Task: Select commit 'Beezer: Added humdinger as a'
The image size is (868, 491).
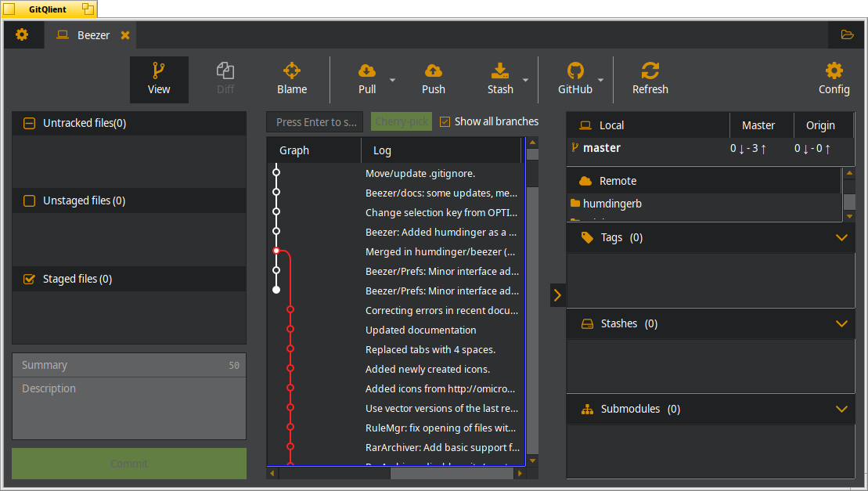Action: coord(441,232)
